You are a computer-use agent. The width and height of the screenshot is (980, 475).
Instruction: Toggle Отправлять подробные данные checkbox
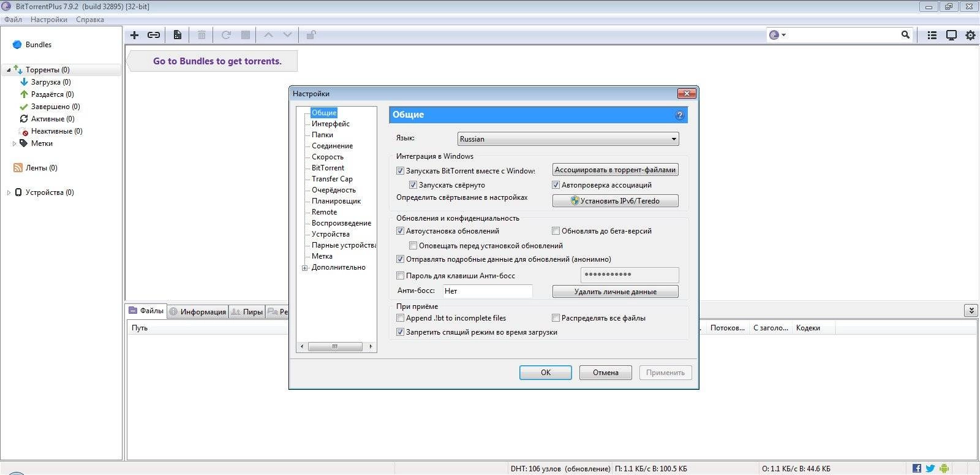click(x=401, y=259)
